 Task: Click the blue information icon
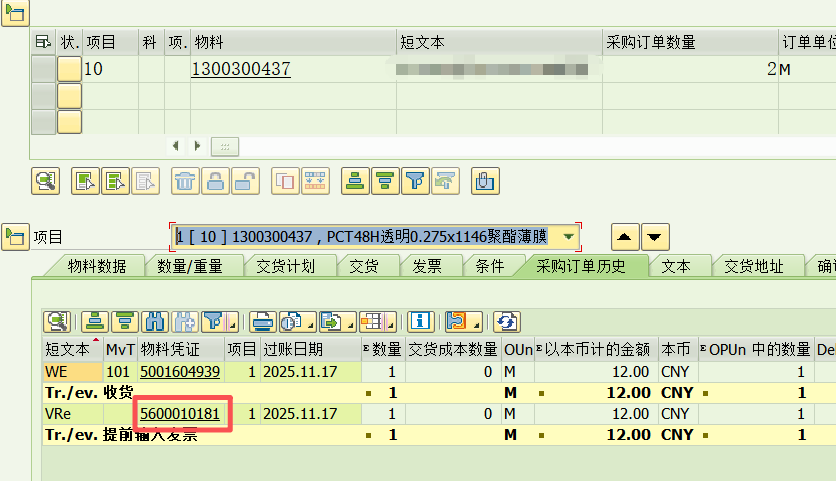[x=421, y=322]
